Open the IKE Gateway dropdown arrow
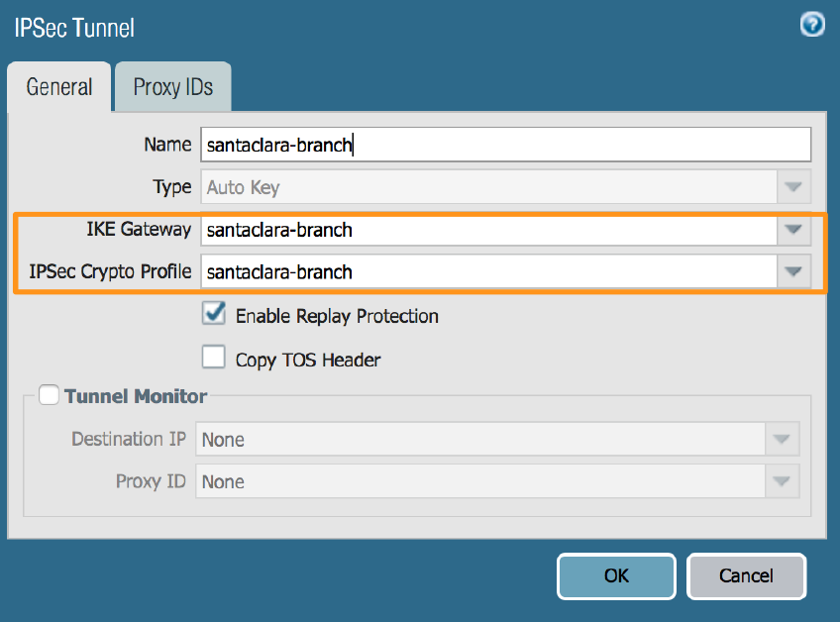This screenshot has width=840, height=622. coord(792,230)
